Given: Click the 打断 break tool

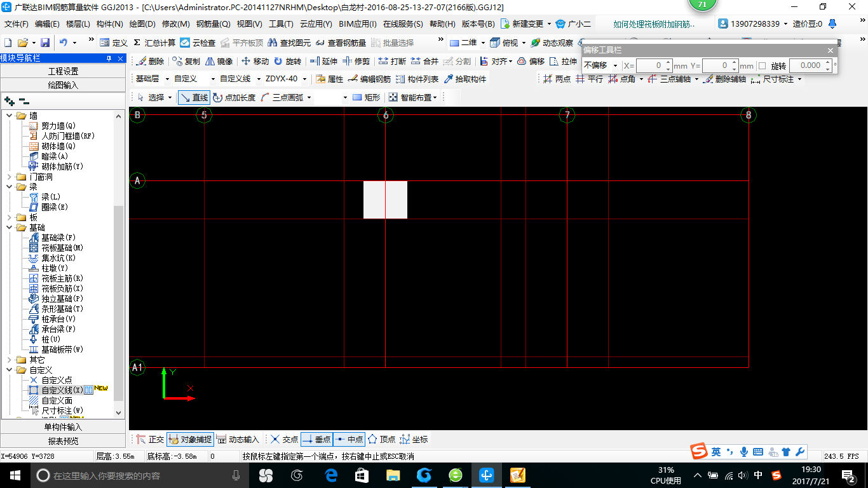Looking at the screenshot, I should (392, 62).
